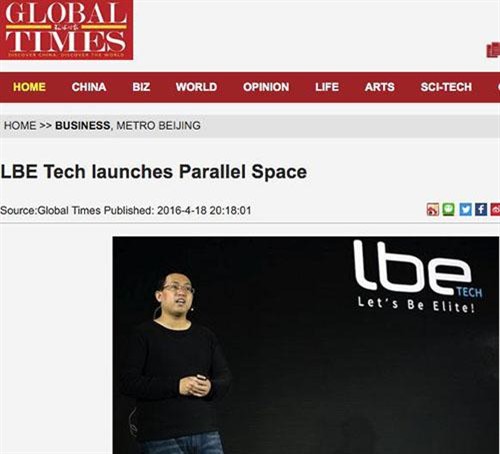This screenshot has width=500, height=454.
Task: Go to the SCI-TECH section
Action: click(446, 87)
